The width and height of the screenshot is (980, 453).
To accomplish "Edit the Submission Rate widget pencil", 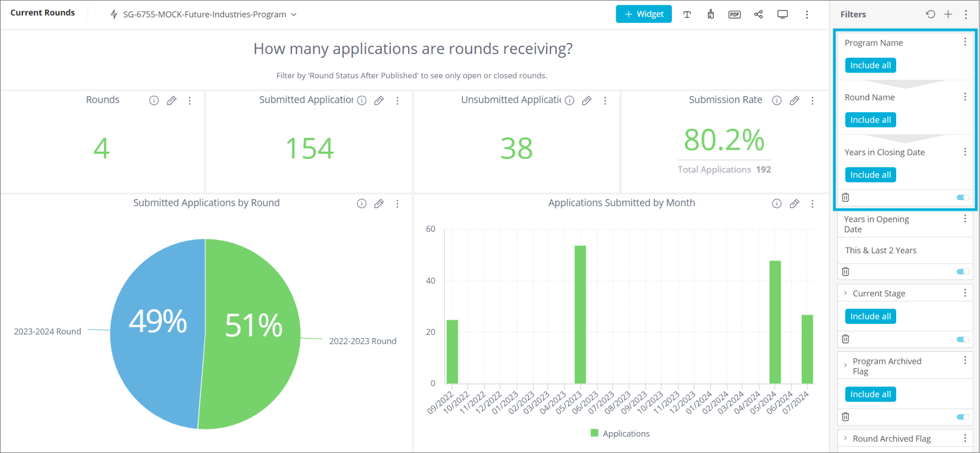I will [794, 101].
